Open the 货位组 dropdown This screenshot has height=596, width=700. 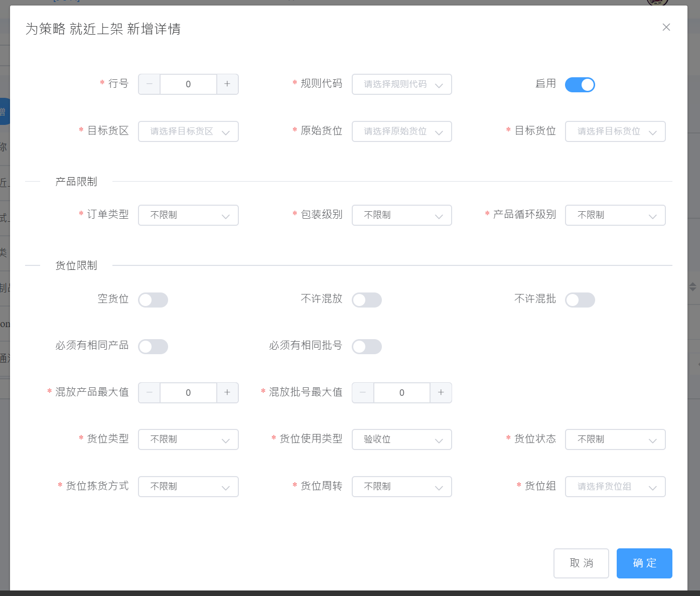click(615, 487)
